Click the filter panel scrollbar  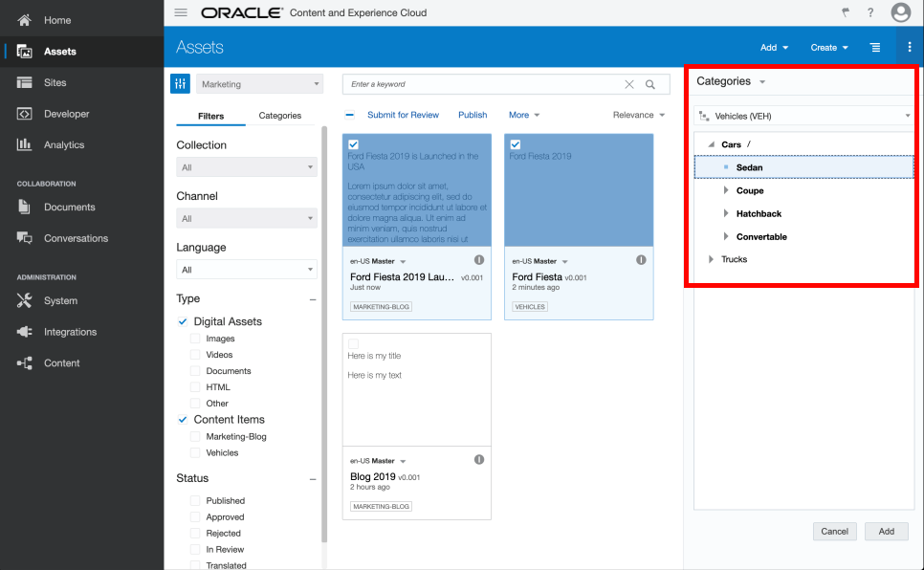tap(324, 334)
